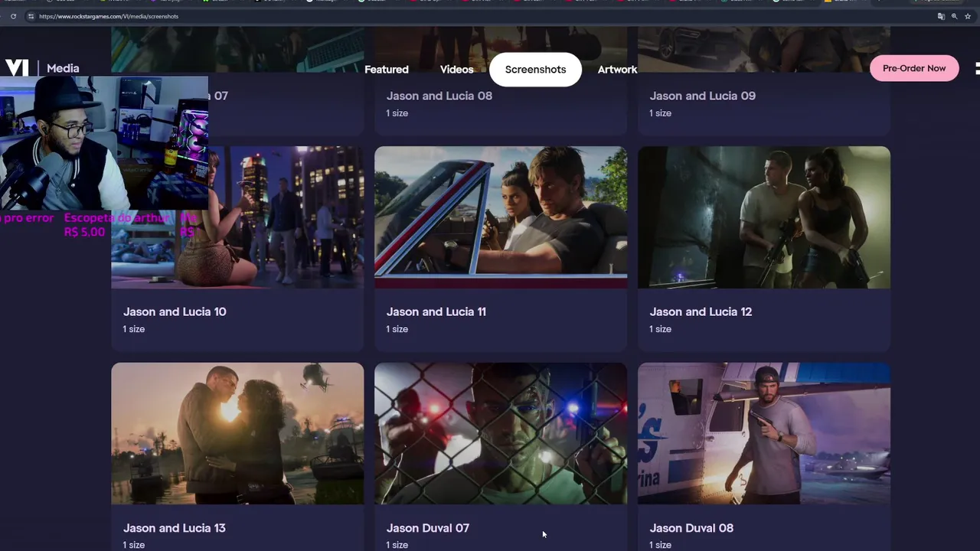Image resolution: width=980 pixels, height=551 pixels.
Task: Click '1 size' under Jason and Lucia 11
Action: tap(397, 329)
